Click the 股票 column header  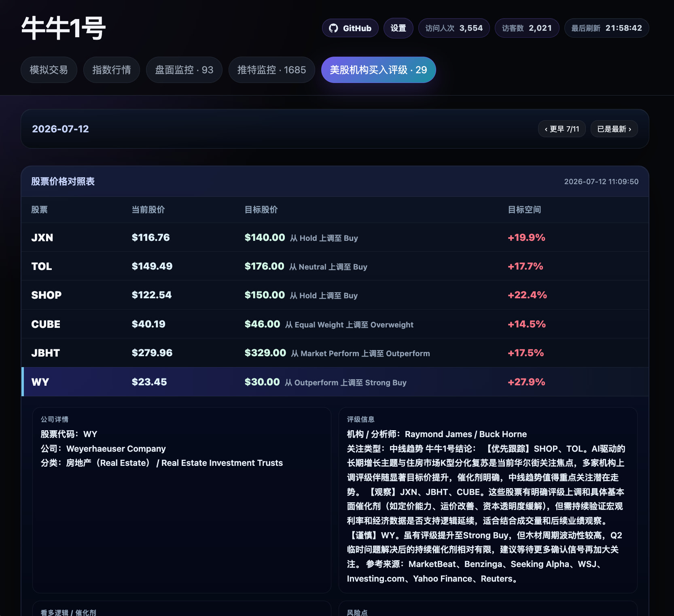(x=39, y=210)
